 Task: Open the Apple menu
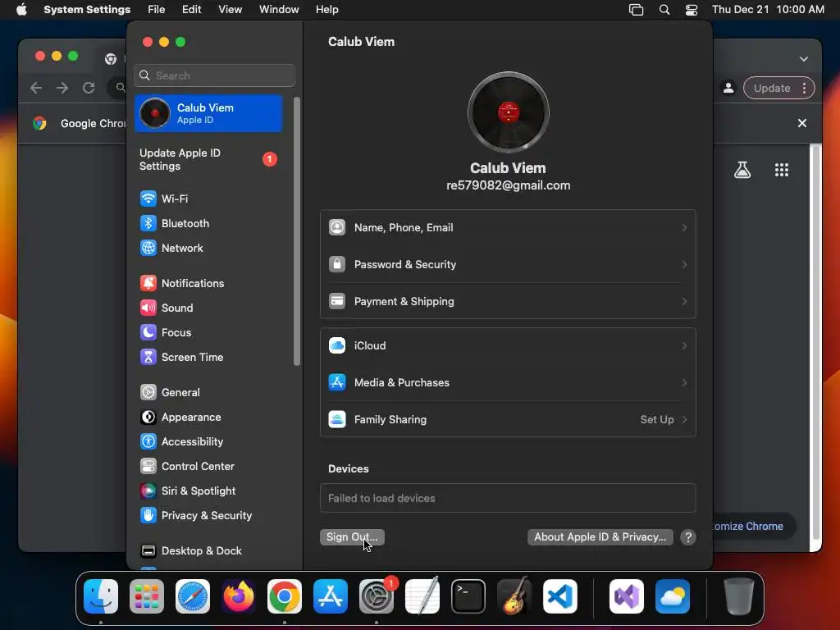pyautogui.click(x=21, y=10)
